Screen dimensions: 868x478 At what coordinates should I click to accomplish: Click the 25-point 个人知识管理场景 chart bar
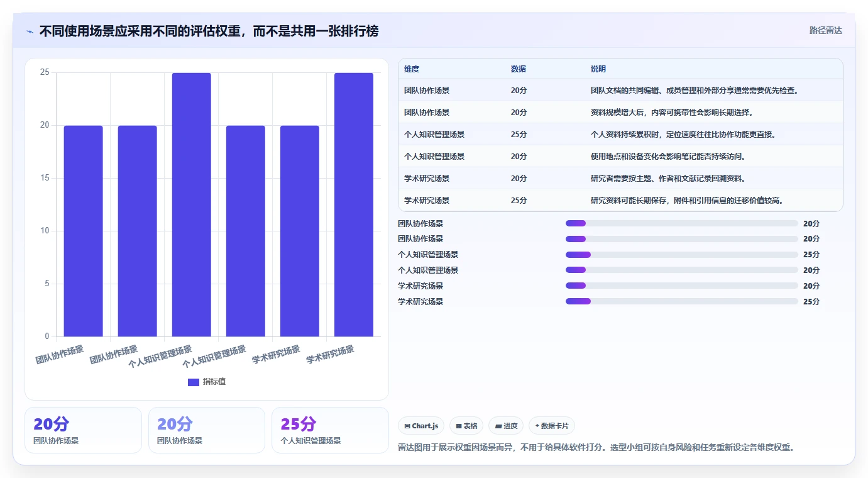pos(192,204)
